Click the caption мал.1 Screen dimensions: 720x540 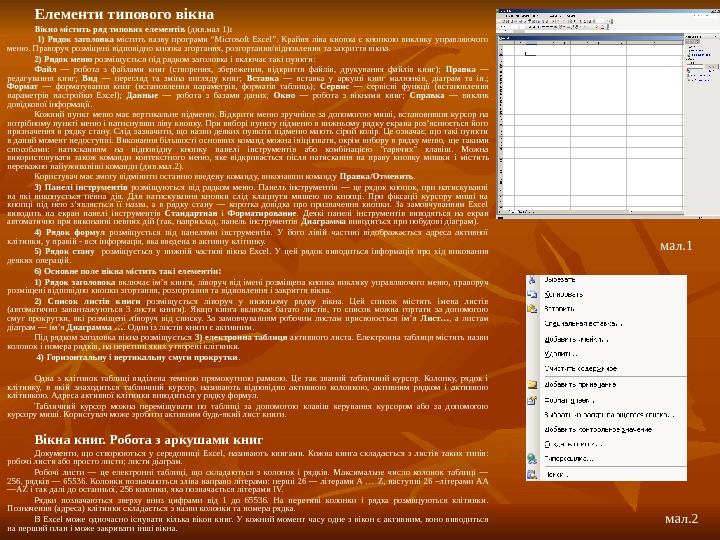(x=676, y=246)
